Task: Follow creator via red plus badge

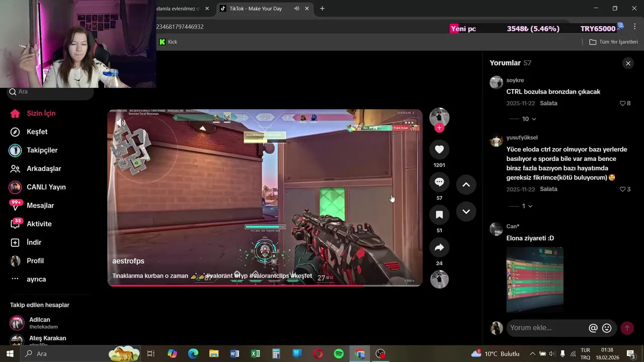Action: (x=439, y=128)
